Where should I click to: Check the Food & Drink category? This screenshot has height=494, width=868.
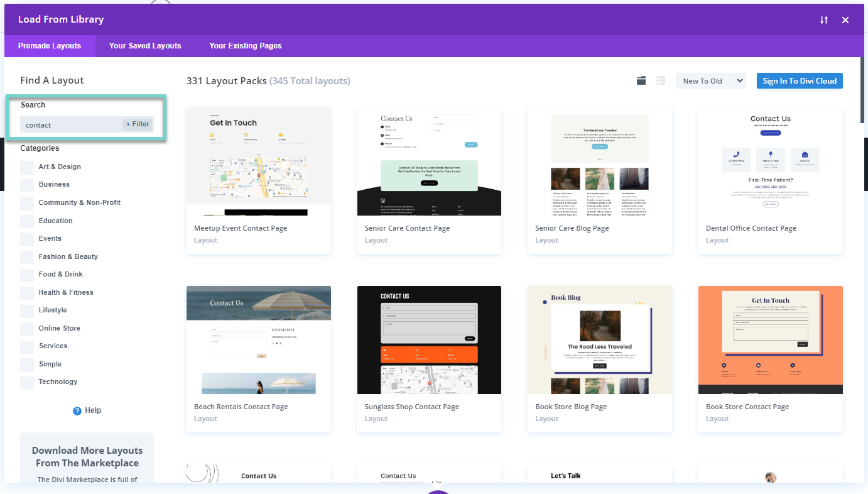(x=27, y=275)
